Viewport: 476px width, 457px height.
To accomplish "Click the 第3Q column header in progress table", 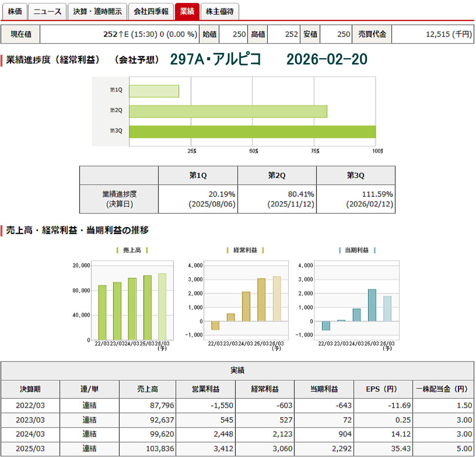I will [x=355, y=176].
